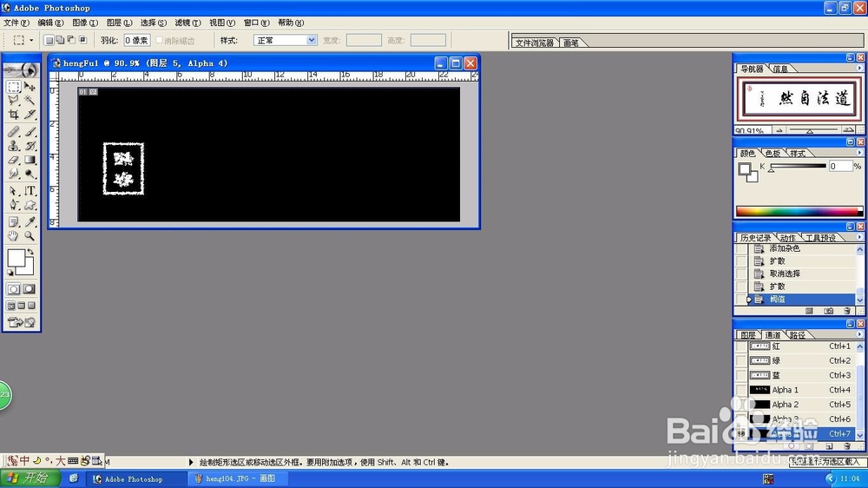This screenshot has width=868, height=488.
Task: Switch to Standard mode editing
Action: (x=14, y=289)
